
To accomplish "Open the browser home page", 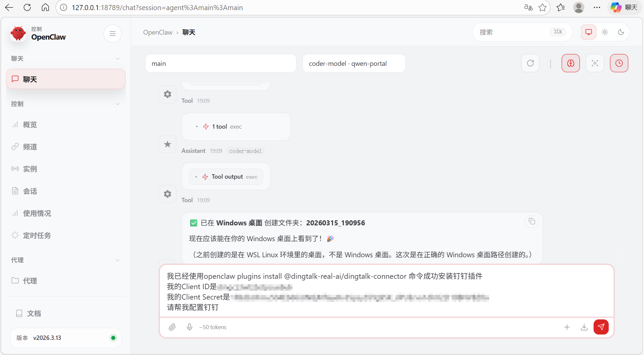I will tap(45, 7).
